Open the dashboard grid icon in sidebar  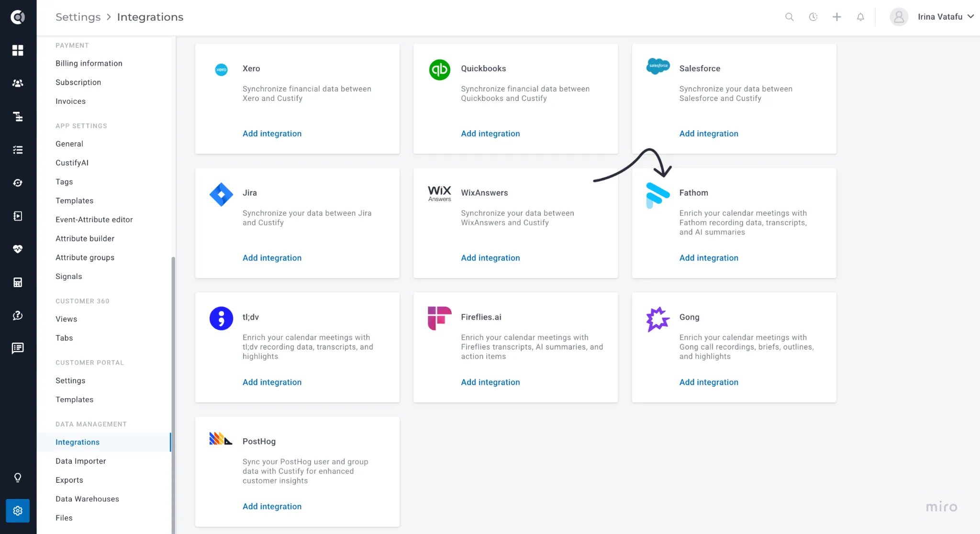pos(18,50)
